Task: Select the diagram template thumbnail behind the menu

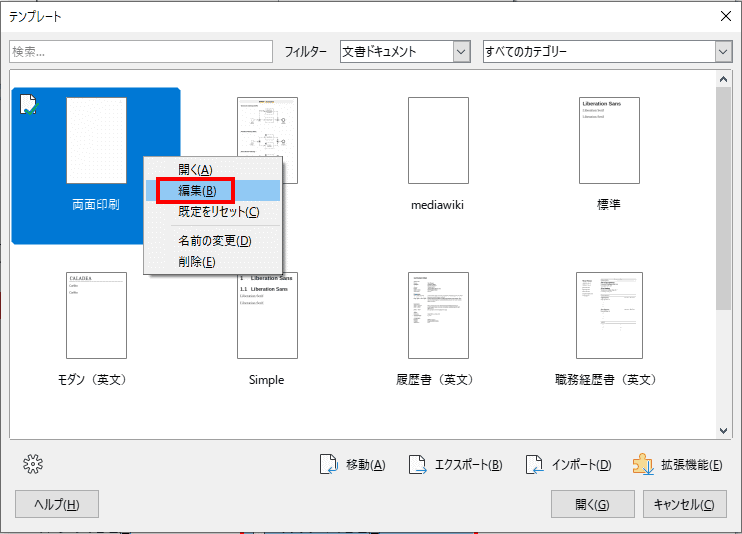Action: tap(267, 127)
